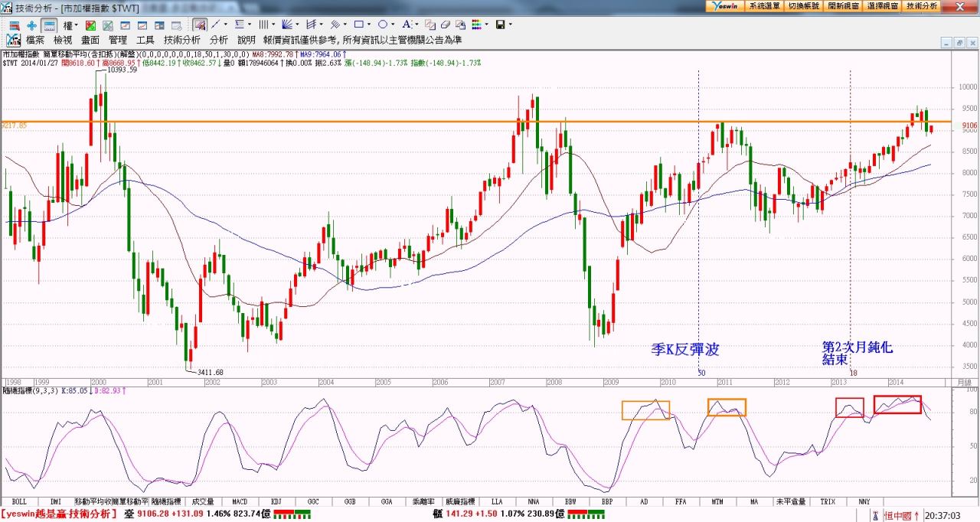Select the rectangle drawing tool
The width and height of the screenshot is (980, 522).
[x=358, y=24]
